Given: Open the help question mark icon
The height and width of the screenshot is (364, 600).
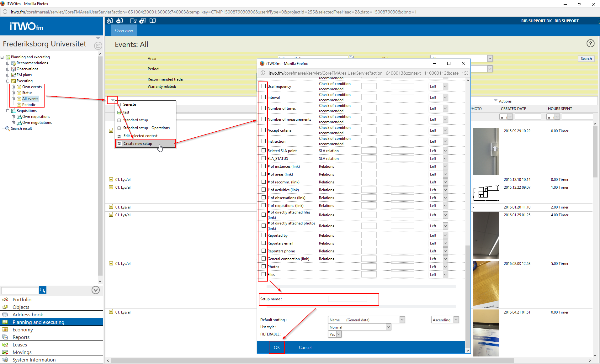Looking at the screenshot, I should (x=590, y=43).
